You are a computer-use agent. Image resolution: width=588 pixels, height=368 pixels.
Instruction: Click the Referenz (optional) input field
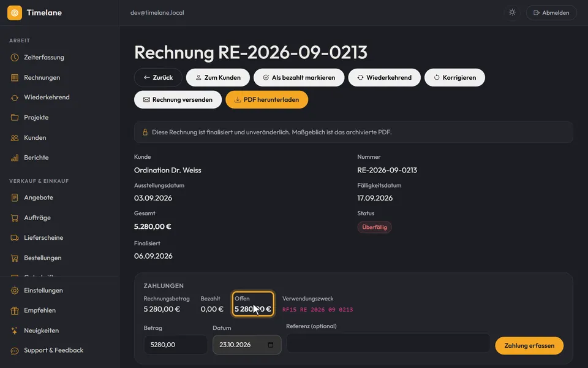[388, 343]
